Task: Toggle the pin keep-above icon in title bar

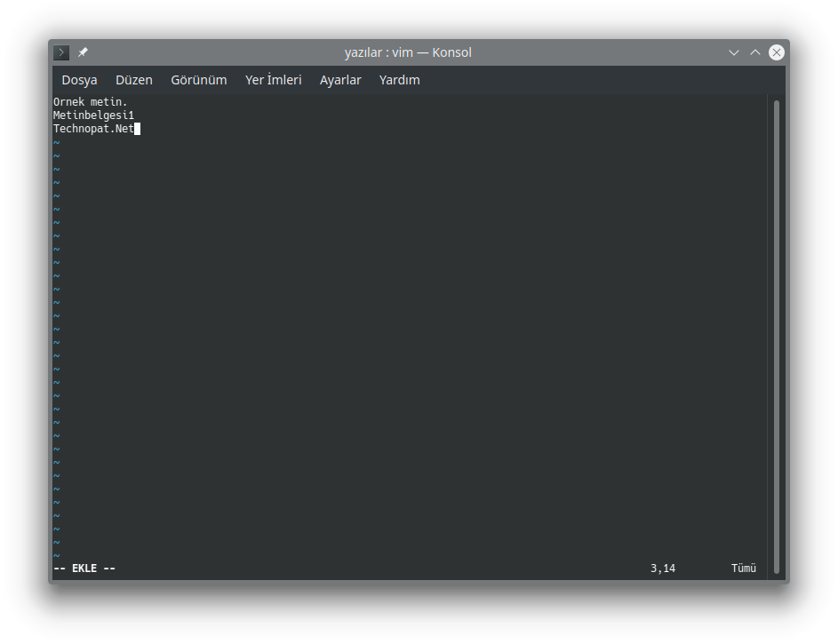Action: coord(82,52)
